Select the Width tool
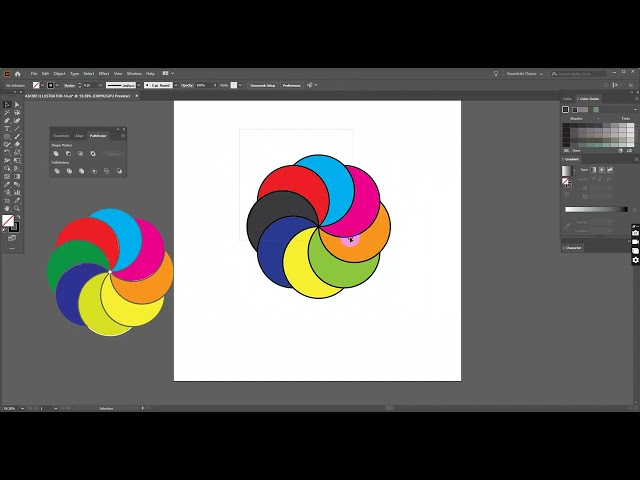This screenshot has height=480, width=640. 7,160
